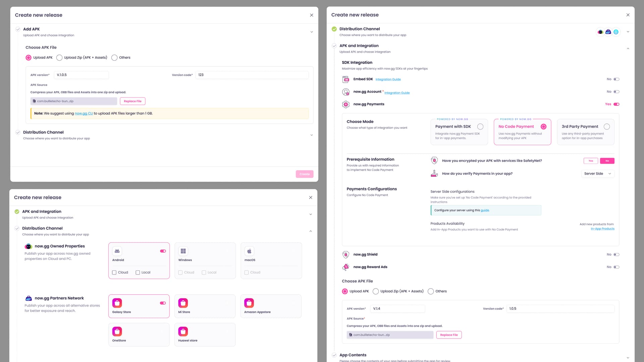Viewport: 644px width, 362px height.
Task: Click the APK version field showing V.1.4
Action: click(397, 309)
